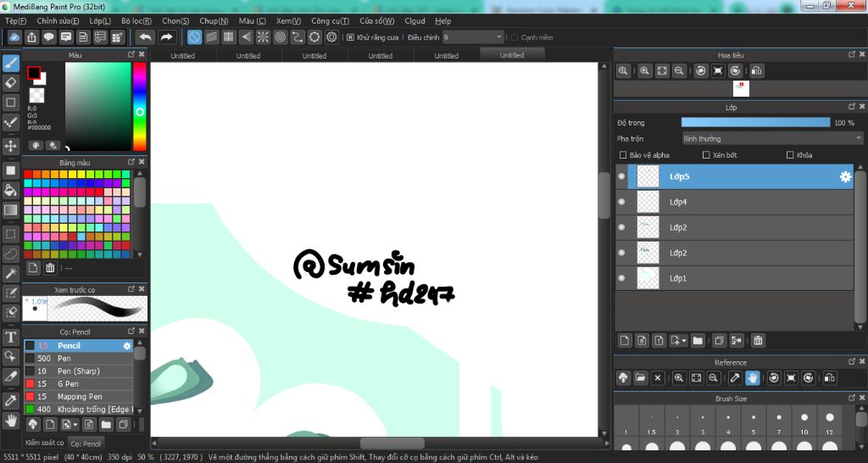Select the Gradient tool
The image size is (868, 463).
tap(10, 210)
